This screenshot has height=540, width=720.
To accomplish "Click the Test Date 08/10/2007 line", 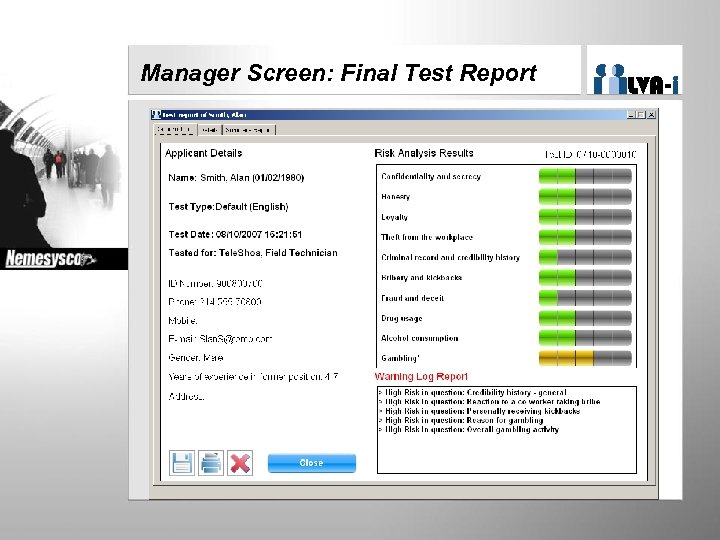I will [x=235, y=234].
